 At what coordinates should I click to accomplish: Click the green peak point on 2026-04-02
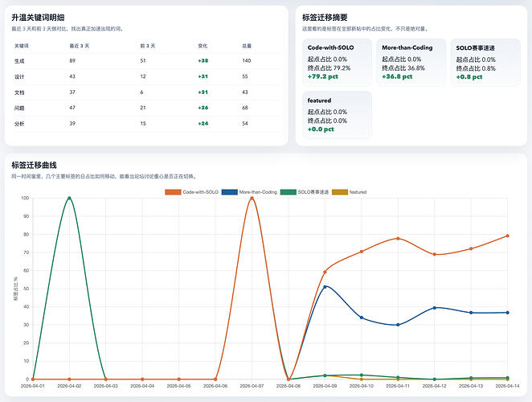[x=69, y=198]
